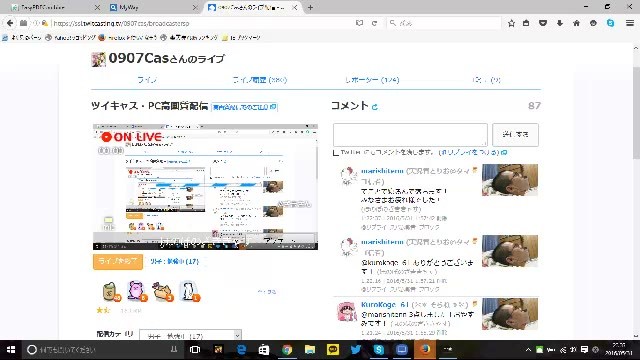Click the pink pig gift item icon

point(136,291)
